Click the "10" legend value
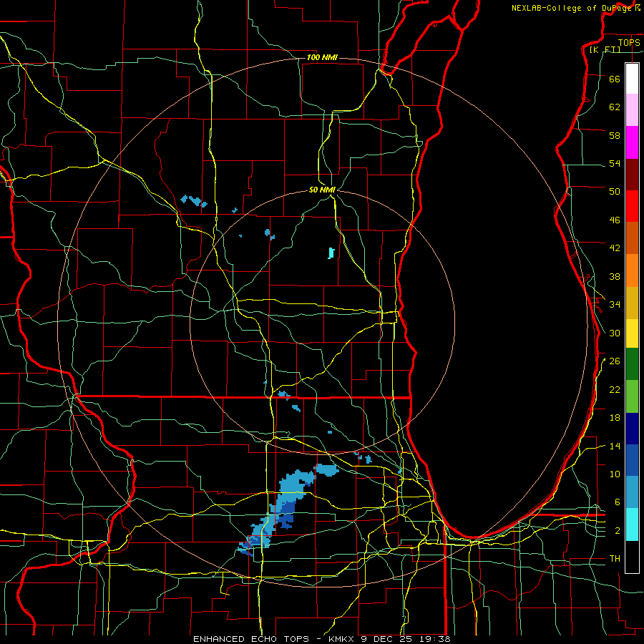Image resolution: width=644 pixels, height=644 pixels. [615, 474]
